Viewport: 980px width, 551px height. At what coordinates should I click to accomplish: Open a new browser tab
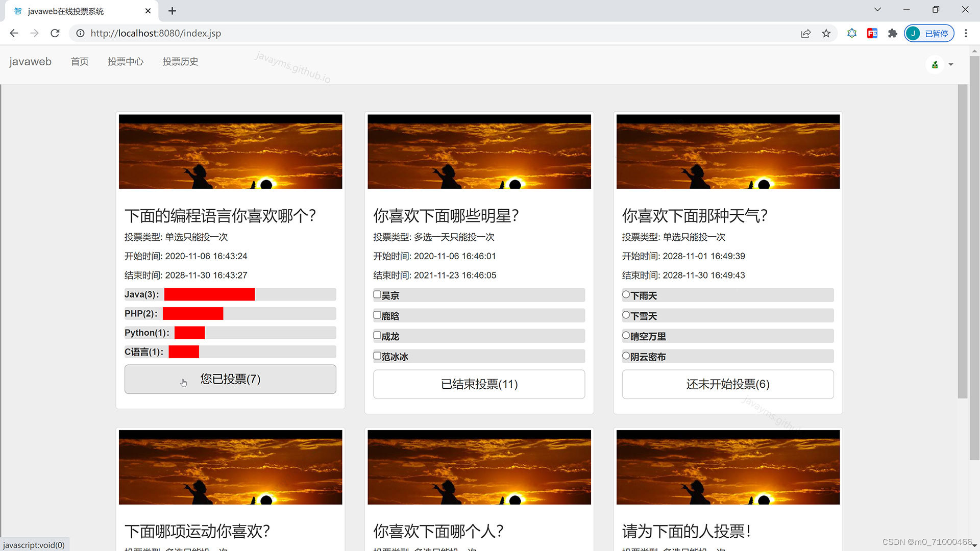[172, 11]
